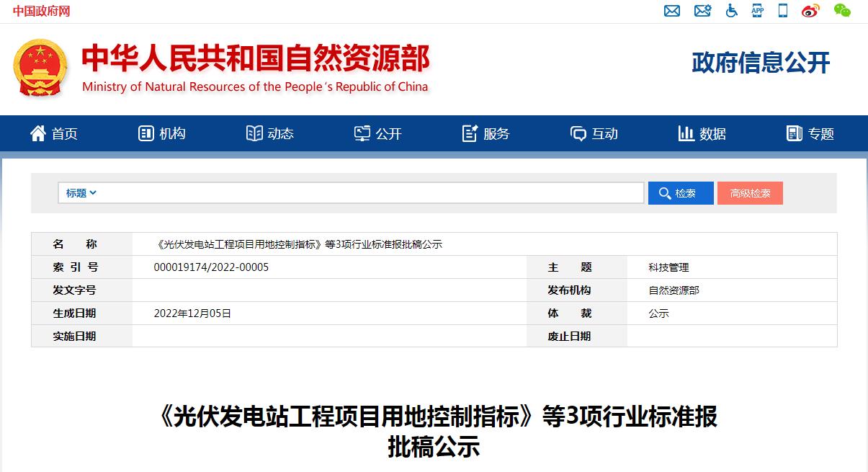Select 互动 in the navigation bar
868x472 pixels.
[594, 133]
